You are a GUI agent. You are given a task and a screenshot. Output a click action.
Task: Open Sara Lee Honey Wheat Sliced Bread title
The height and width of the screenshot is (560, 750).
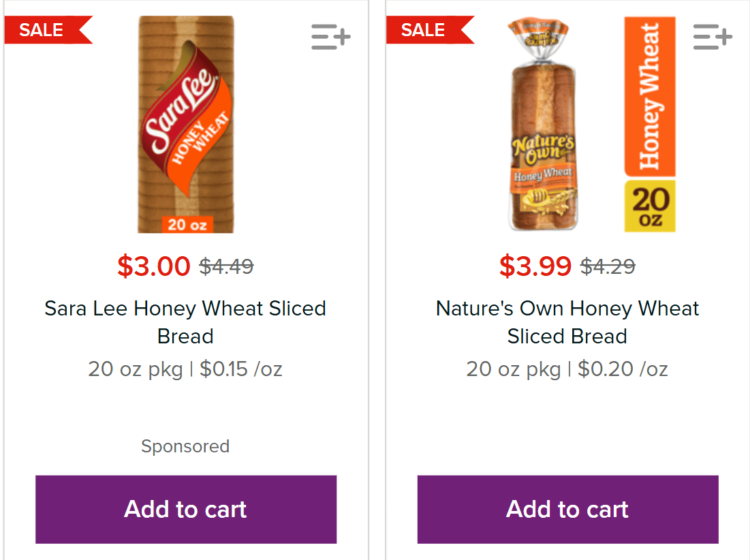(185, 322)
